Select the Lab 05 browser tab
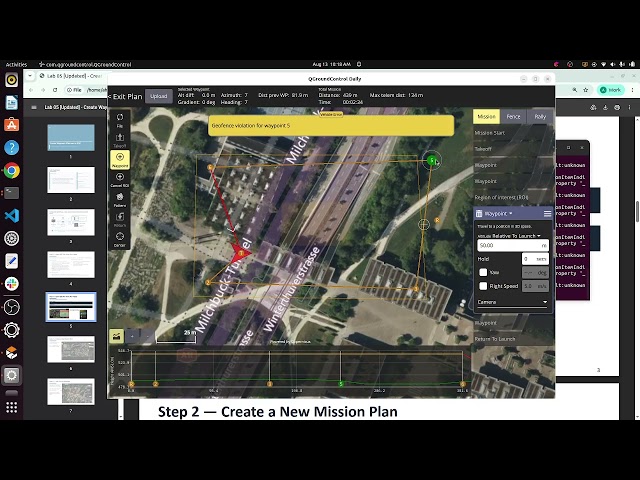 tap(71, 76)
